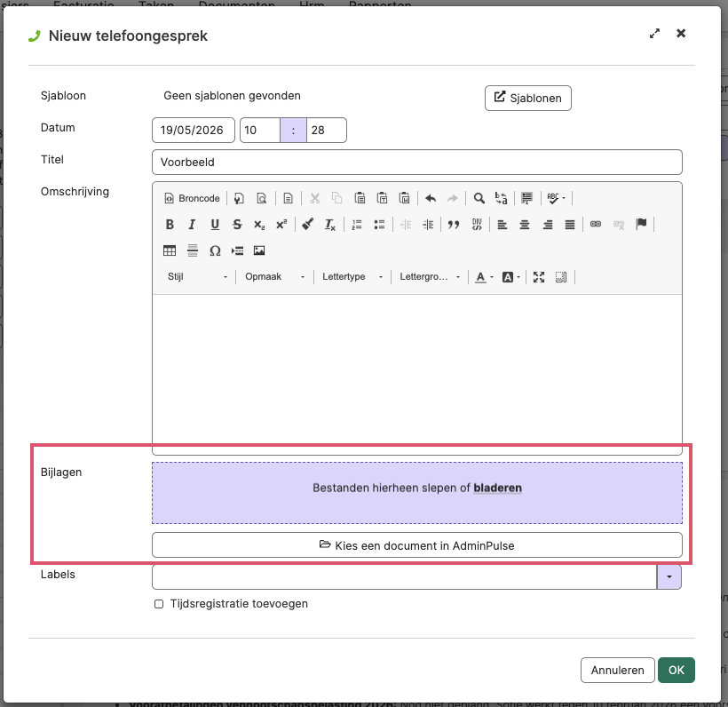Click the Insert Image icon
Image resolution: width=728 pixels, height=707 pixels.
click(259, 250)
